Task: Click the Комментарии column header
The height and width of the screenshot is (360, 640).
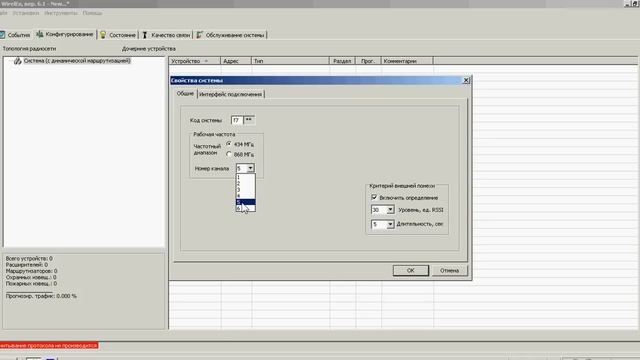Action: (407, 61)
